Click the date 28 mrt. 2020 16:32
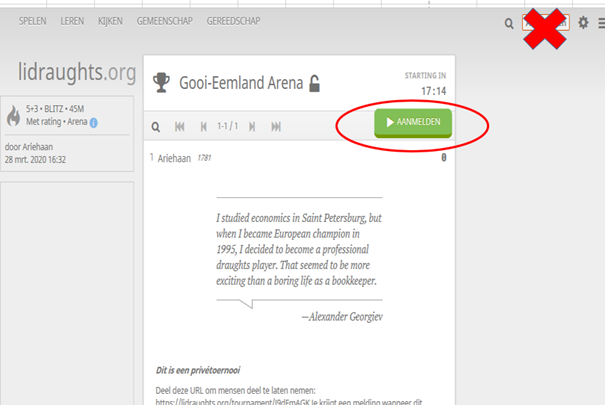This screenshot has height=405, width=605. tap(35, 160)
